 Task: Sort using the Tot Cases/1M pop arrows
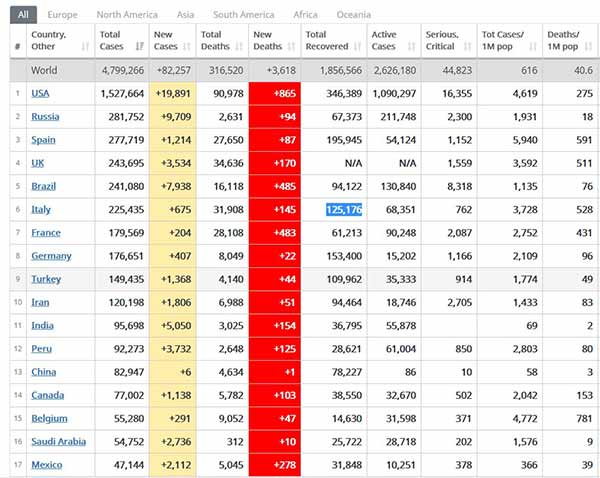[x=533, y=47]
